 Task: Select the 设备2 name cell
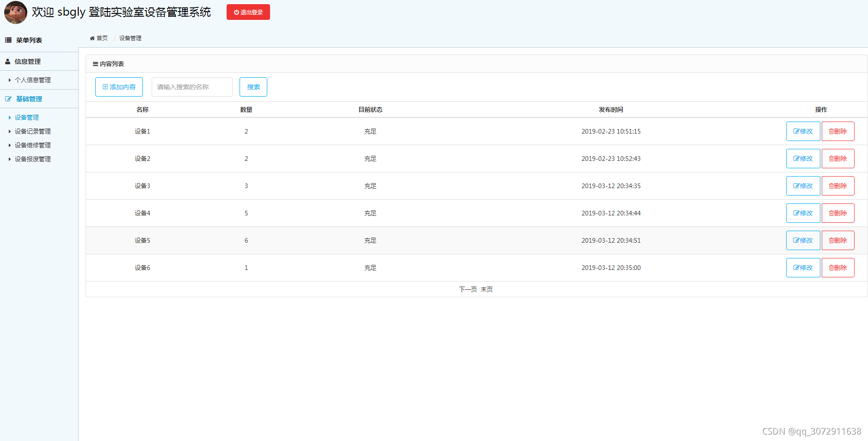click(x=142, y=159)
